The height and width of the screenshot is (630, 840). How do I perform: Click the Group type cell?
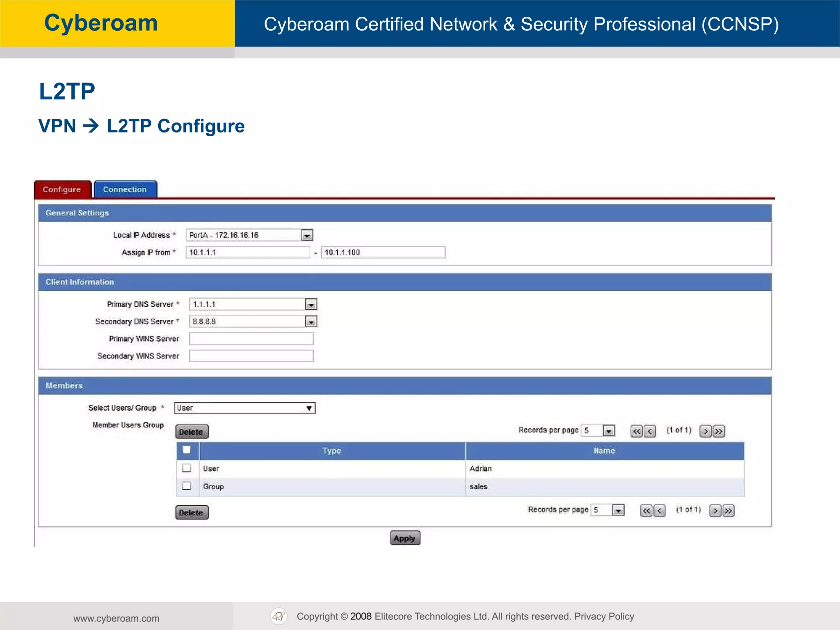coord(332,487)
